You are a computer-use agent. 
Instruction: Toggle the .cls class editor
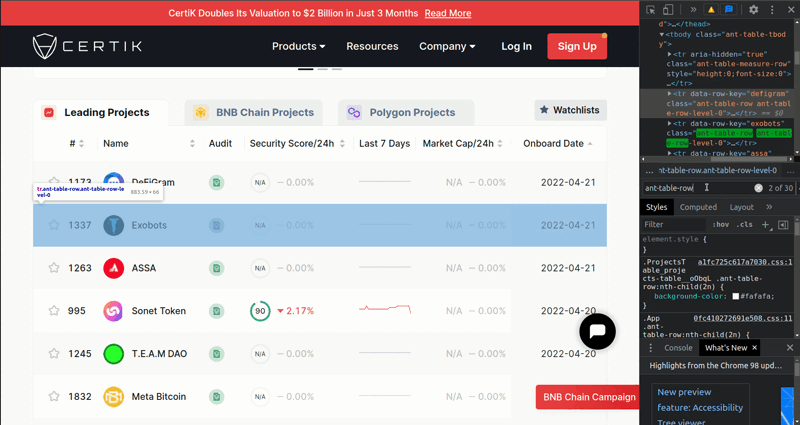[745, 224]
